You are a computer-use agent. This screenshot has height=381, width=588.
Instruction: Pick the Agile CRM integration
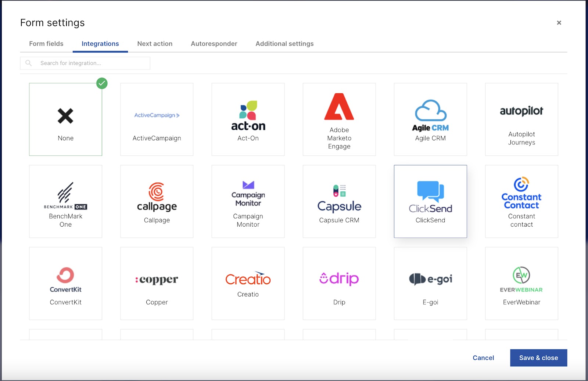[430, 119]
